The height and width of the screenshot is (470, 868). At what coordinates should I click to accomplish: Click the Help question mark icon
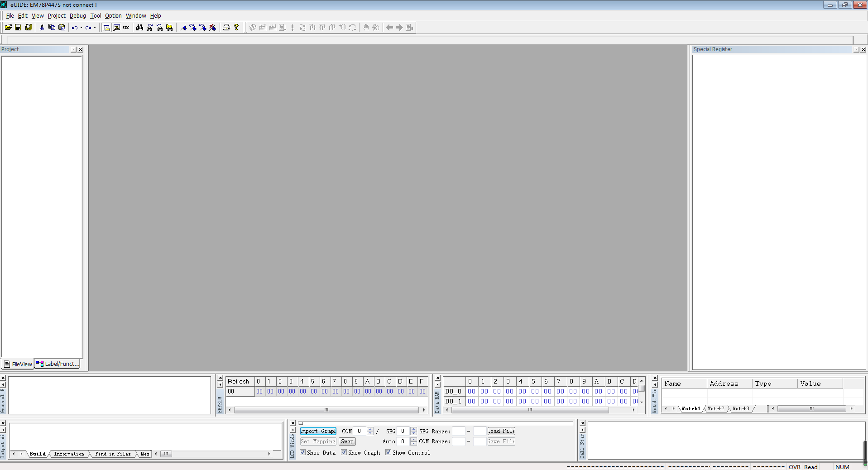pyautogui.click(x=236, y=28)
